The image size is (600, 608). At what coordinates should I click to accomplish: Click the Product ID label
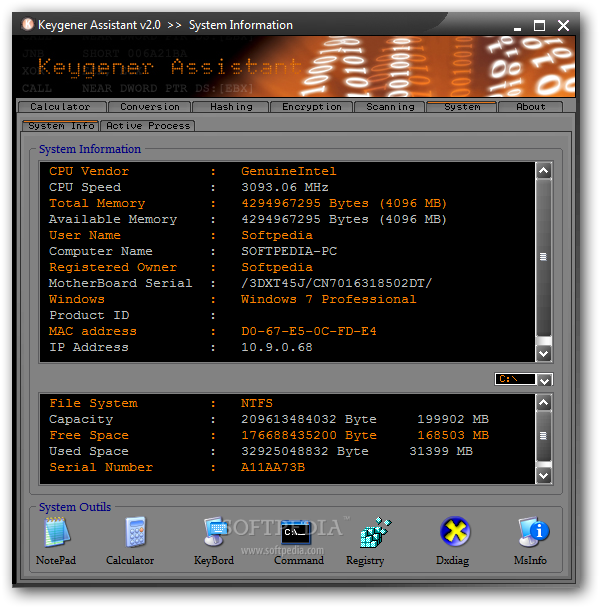click(x=89, y=315)
